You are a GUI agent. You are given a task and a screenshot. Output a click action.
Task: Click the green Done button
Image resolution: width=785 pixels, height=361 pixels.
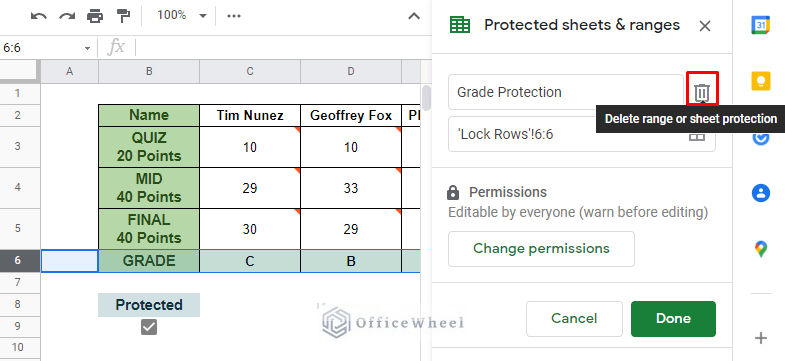point(673,319)
